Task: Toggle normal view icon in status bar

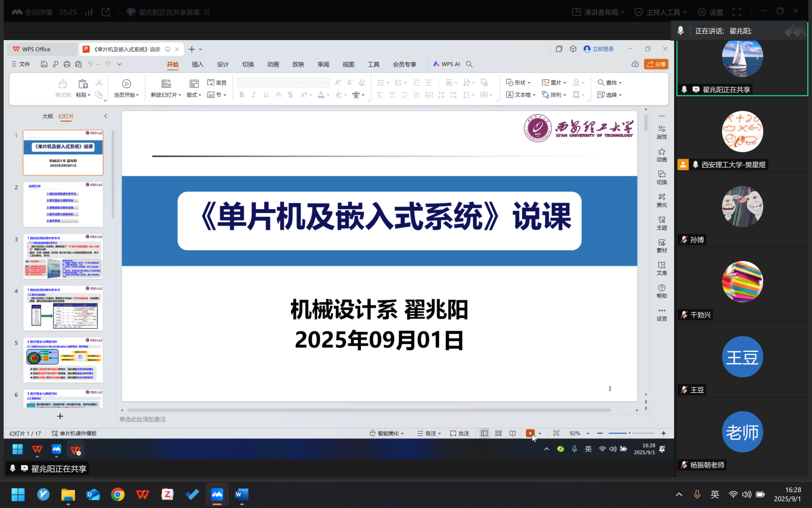Action: point(484,433)
